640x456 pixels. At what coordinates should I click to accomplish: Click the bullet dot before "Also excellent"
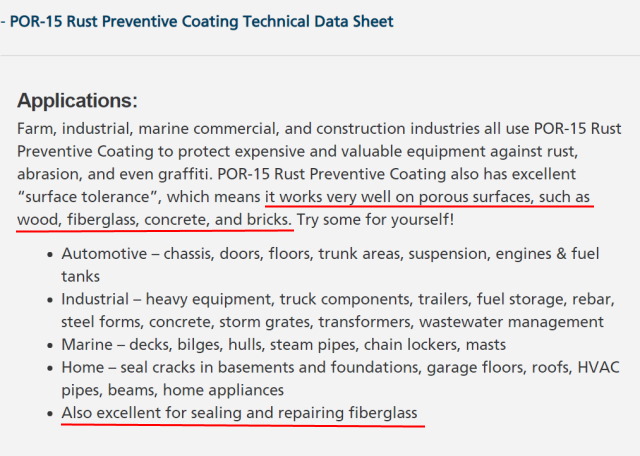tap(50, 414)
